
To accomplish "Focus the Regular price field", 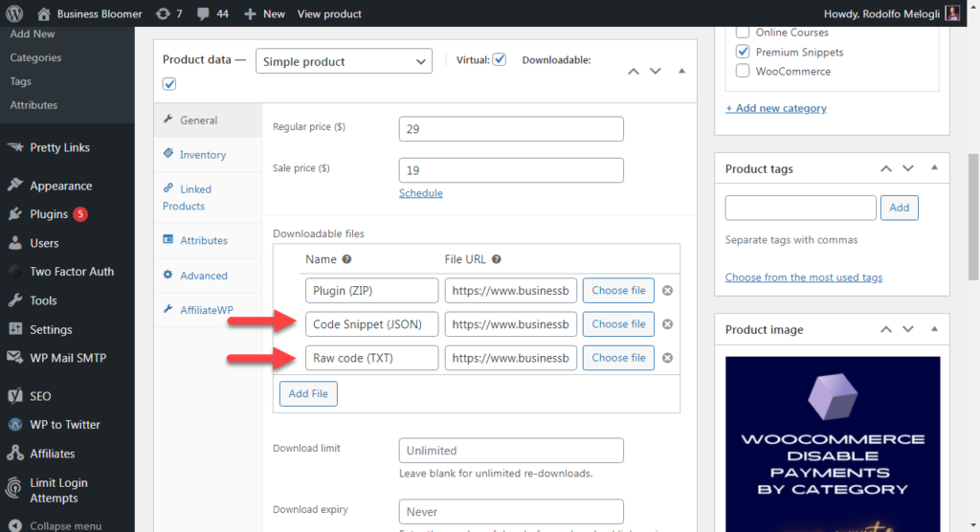I will pyautogui.click(x=511, y=129).
